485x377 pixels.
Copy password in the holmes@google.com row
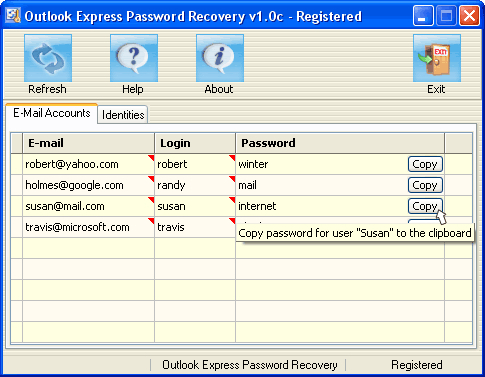pos(425,185)
